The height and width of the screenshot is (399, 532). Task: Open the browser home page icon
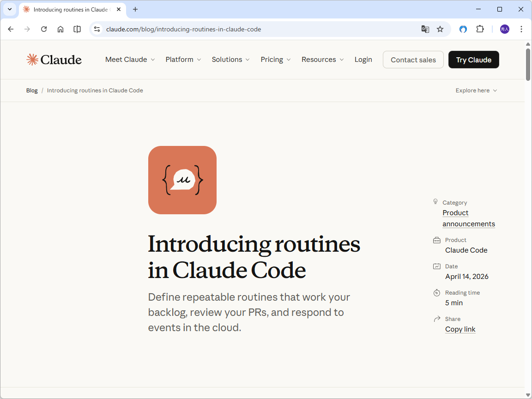60,29
